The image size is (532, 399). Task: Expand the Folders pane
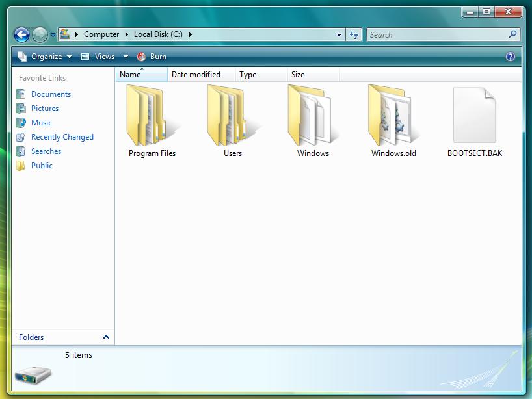click(x=64, y=337)
